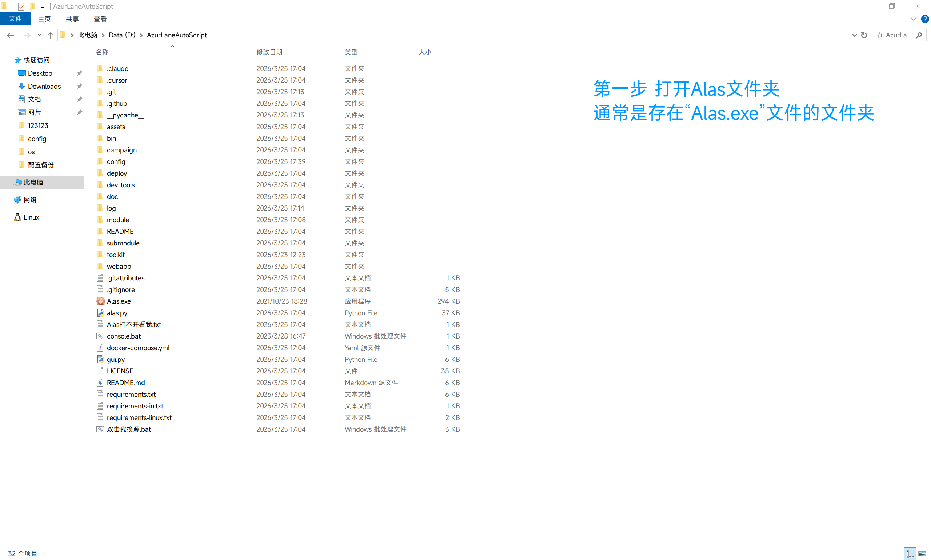Click the Back navigation arrow
The image size is (931, 560).
coord(10,35)
